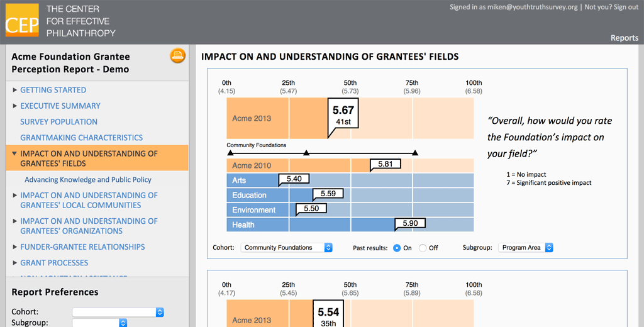Open the Getting Started section
The height and width of the screenshot is (327, 644).
point(53,90)
